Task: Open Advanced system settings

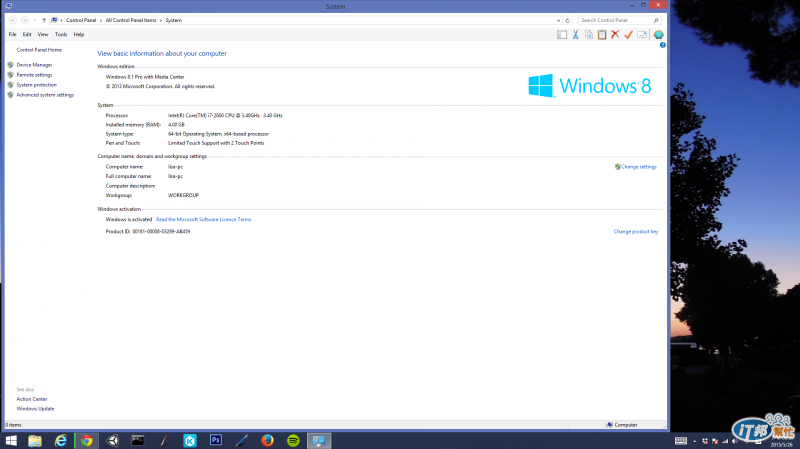Action: pos(45,95)
